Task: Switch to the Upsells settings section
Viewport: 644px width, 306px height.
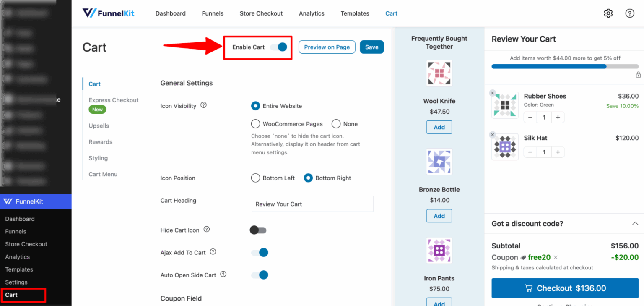Action: tap(99, 126)
